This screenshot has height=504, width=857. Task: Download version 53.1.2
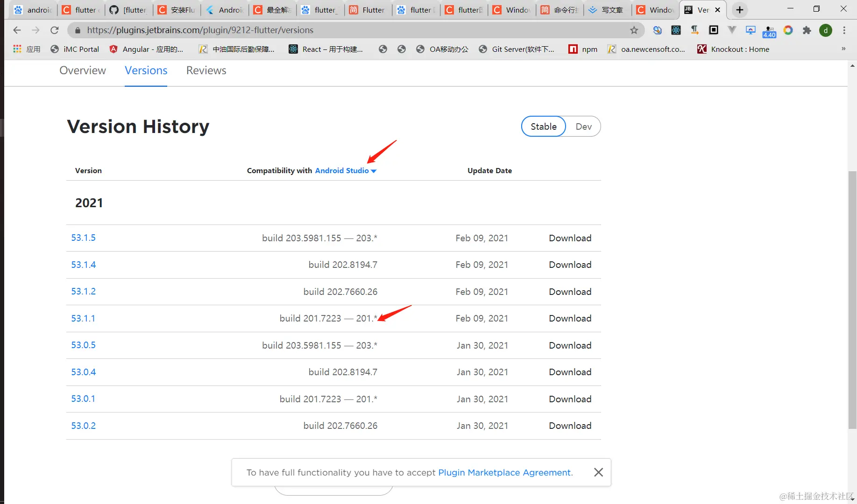570,292
